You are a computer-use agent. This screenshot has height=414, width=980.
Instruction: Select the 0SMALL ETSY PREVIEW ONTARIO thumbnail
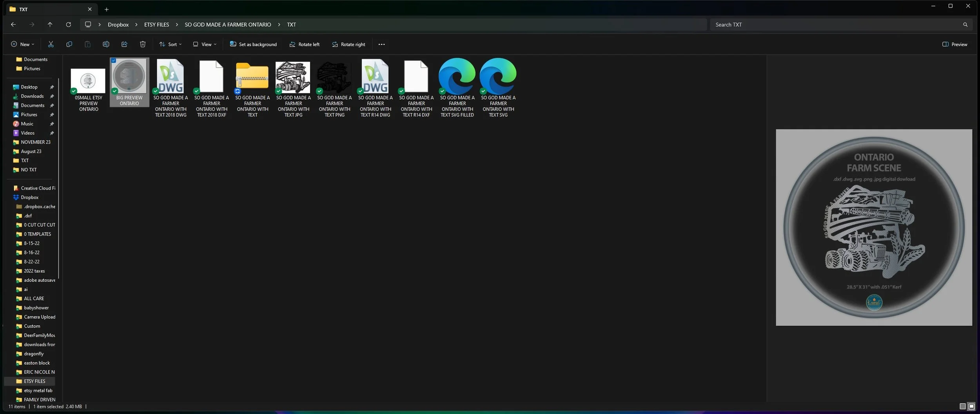88,80
